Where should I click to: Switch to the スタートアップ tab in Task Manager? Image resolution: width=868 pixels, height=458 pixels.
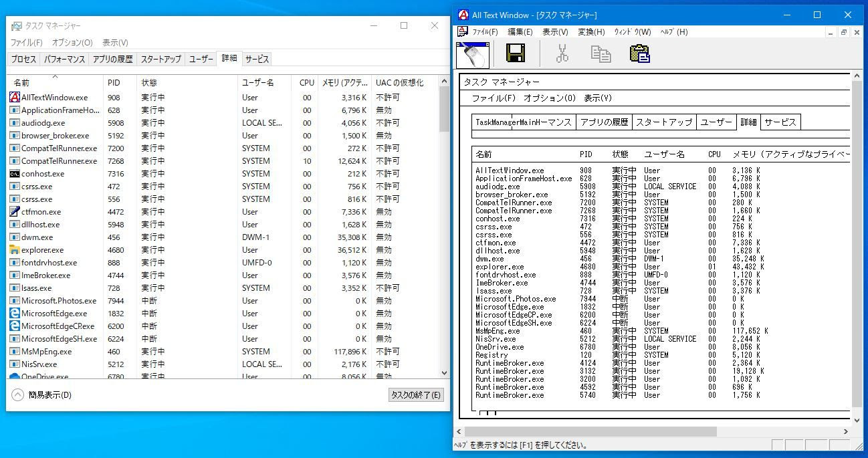(160, 59)
